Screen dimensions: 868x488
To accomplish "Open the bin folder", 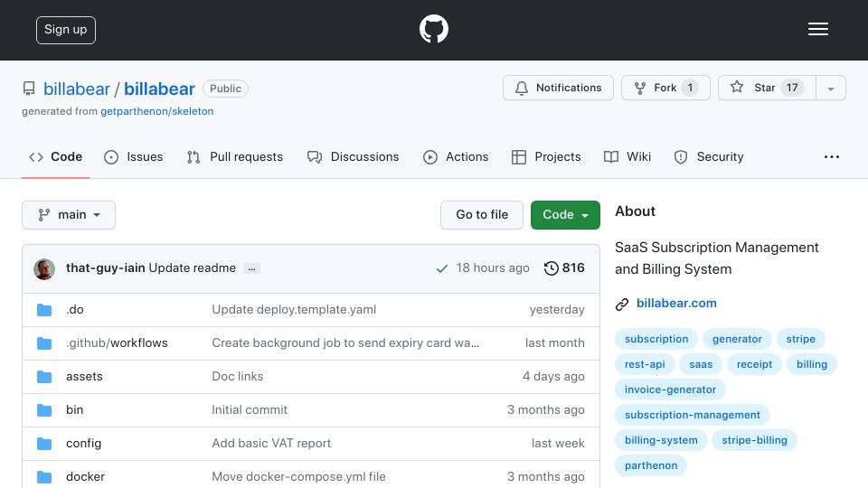I will tap(75, 410).
